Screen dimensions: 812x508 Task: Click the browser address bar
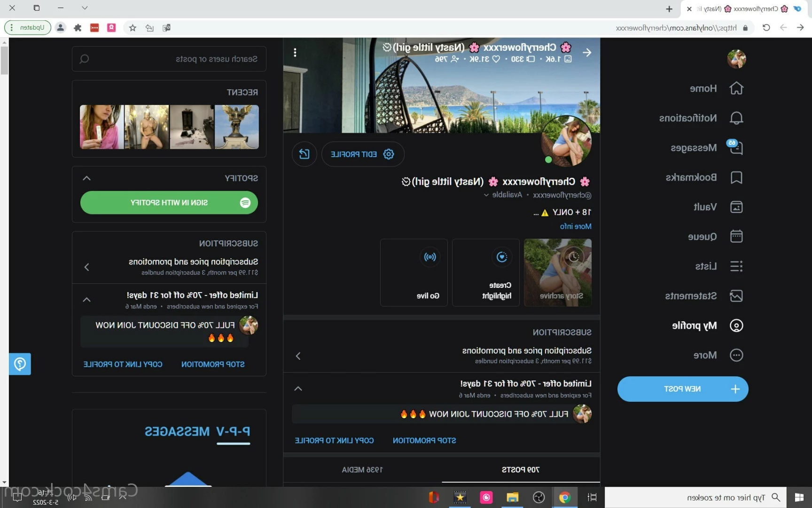(x=677, y=28)
